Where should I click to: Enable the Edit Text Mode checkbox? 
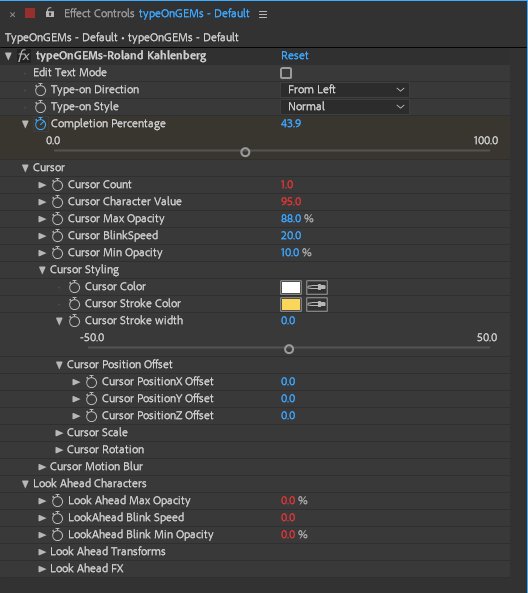click(286, 73)
